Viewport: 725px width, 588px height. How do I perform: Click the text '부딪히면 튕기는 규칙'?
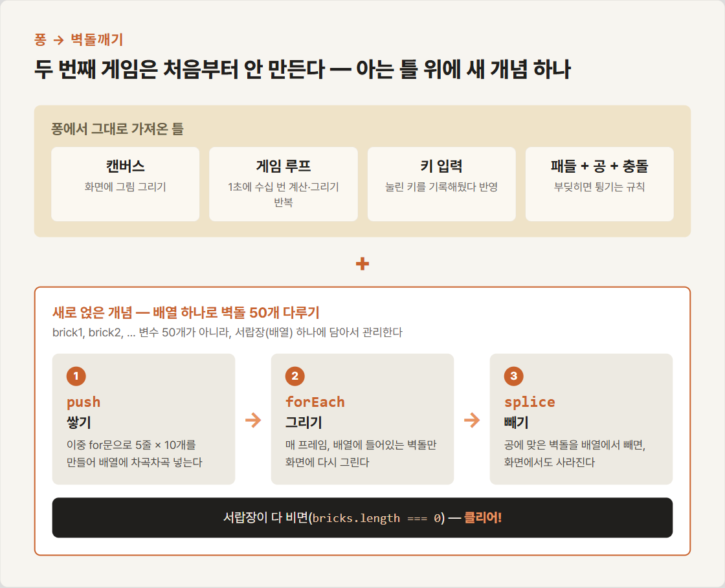coord(599,187)
